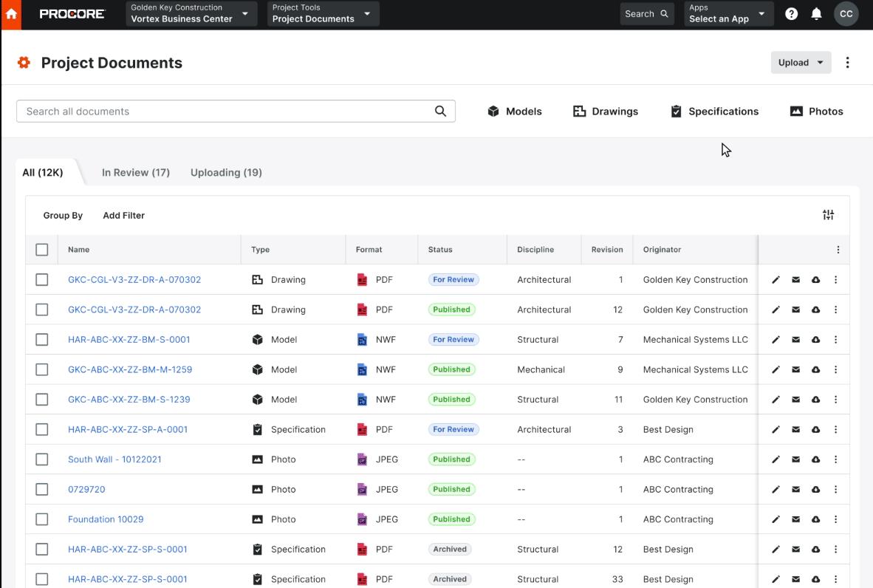Switch to the Uploading tab

tap(225, 171)
